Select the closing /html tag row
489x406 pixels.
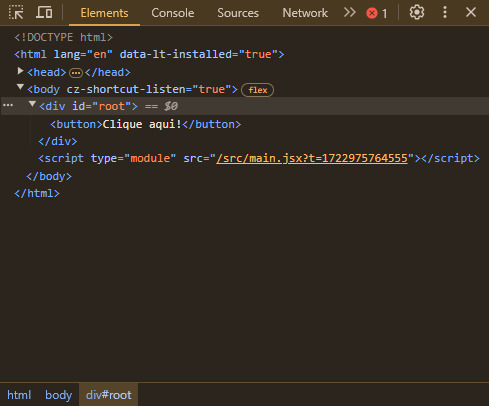click(x=37, y=193)
